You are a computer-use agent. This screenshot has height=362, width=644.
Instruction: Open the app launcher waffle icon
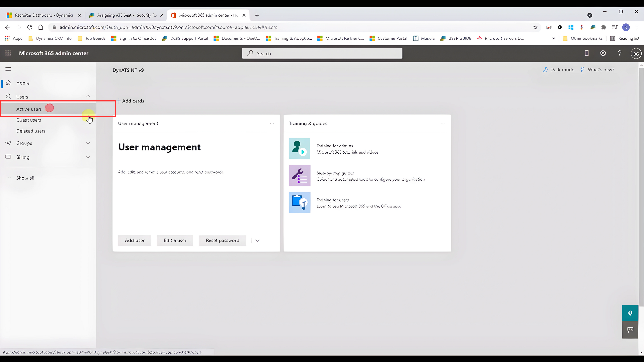(8, 53)
